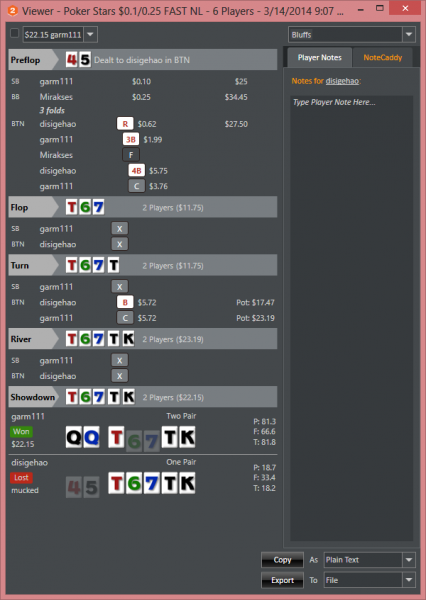Open the File export destination dropdown
426x600 pixels.
(370, 580)
